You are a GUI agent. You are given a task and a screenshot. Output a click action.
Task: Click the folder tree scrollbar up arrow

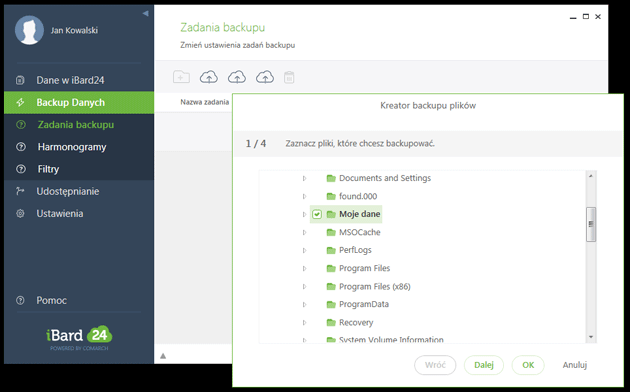pos(591,176)
